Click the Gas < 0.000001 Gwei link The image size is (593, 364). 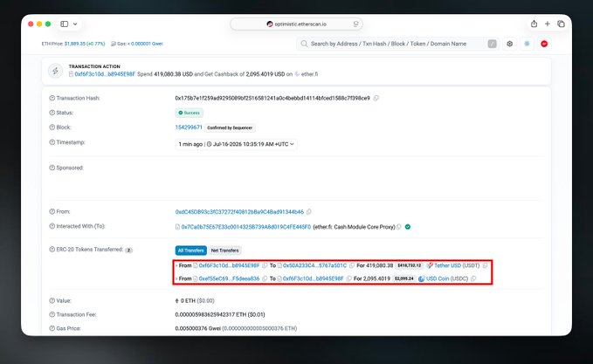(x=145, y=44)
